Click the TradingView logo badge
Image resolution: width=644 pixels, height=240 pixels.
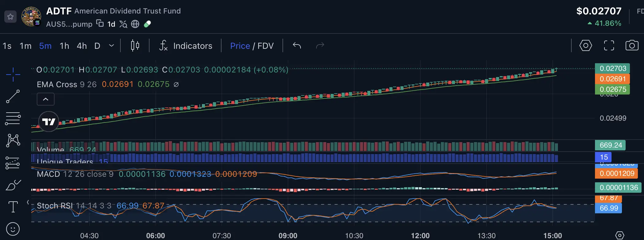coord(49,122)
